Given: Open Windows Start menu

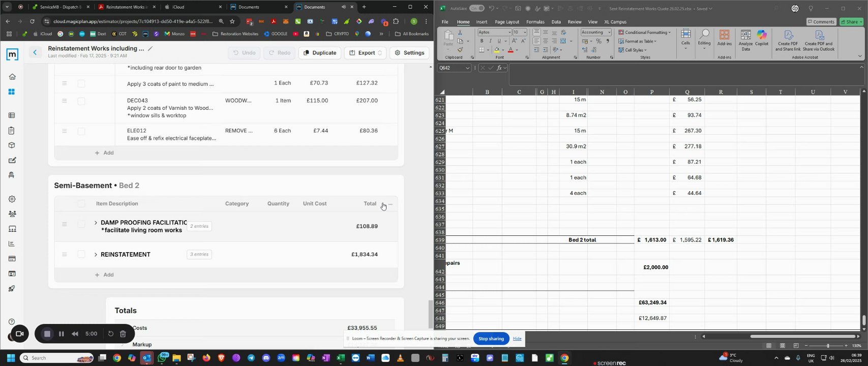Looking at the screenshot, I should (11, 358).
